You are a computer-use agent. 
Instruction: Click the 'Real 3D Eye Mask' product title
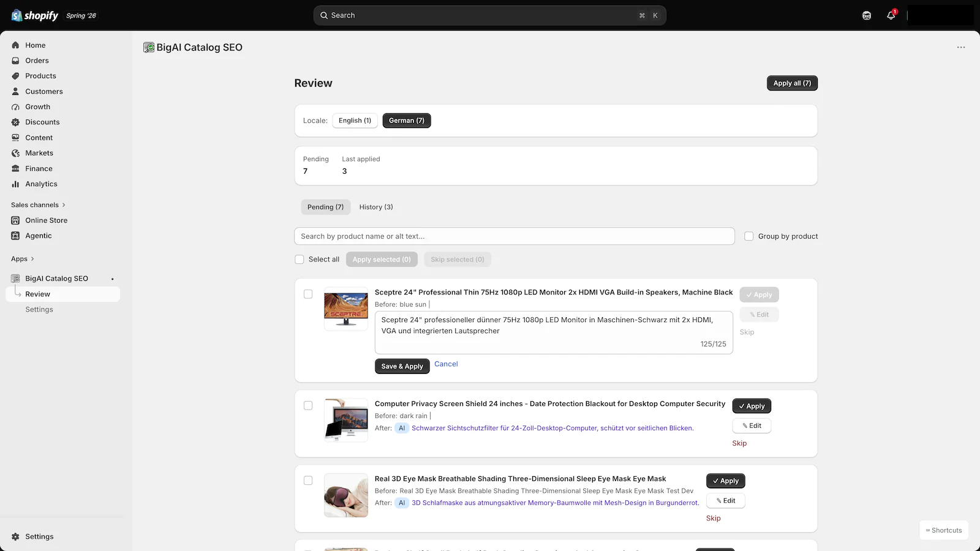pos(520,479)
